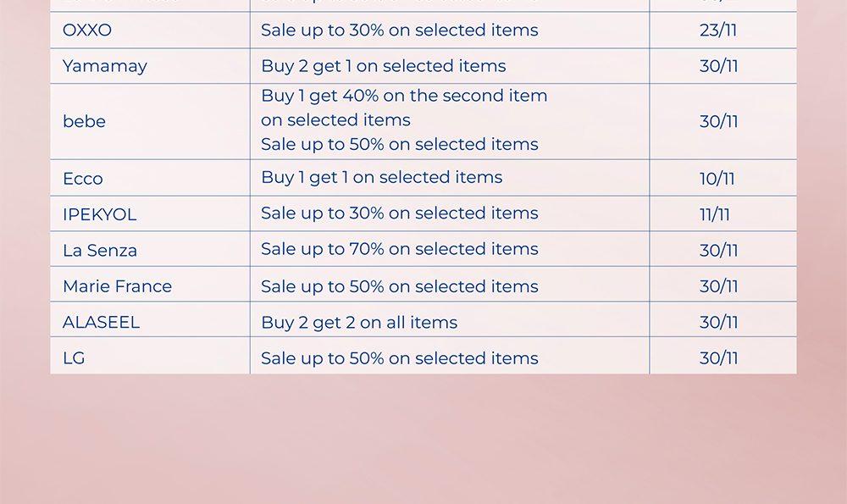
Task: Click the 11/11 date for IPEKYOL
Action: click(715, 215)
